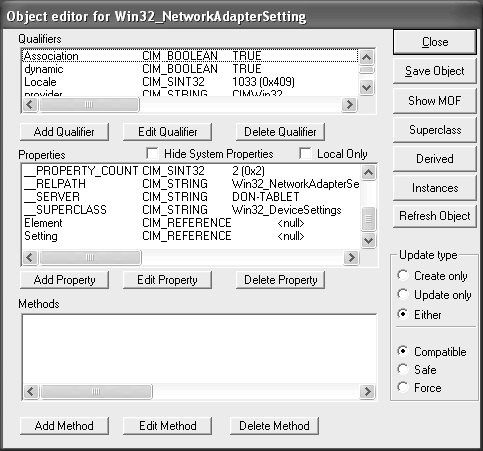
Task: Choose the Force update option
Action: pyautogui.click(x=403, y=387)
